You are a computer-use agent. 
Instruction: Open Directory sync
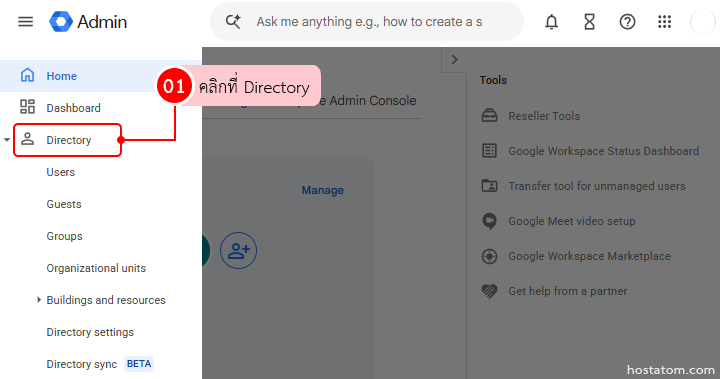(82, 364)
